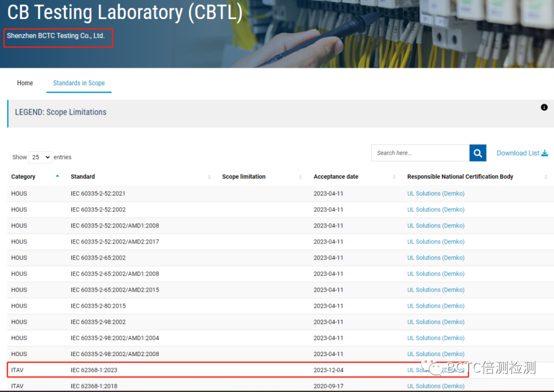Click the Category column header text
Viewport: 554px width, 392px height.
point(23,177)
